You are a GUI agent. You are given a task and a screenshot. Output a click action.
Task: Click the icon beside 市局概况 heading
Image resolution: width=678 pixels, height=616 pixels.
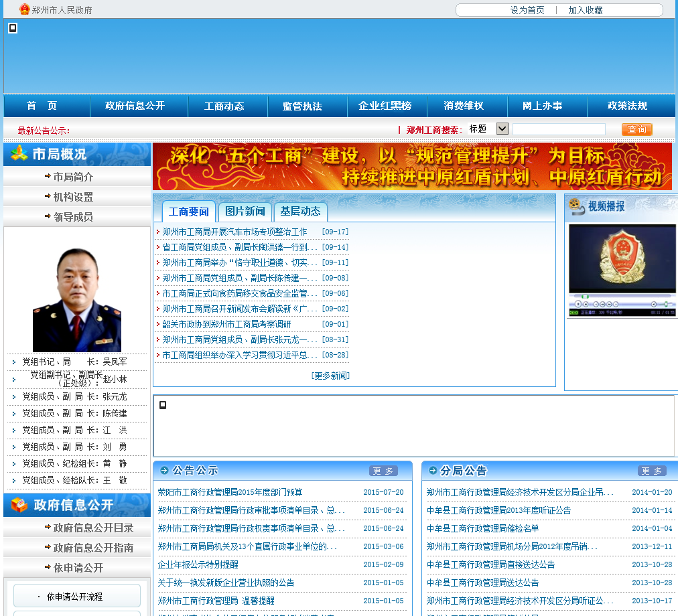pos(19,153)
